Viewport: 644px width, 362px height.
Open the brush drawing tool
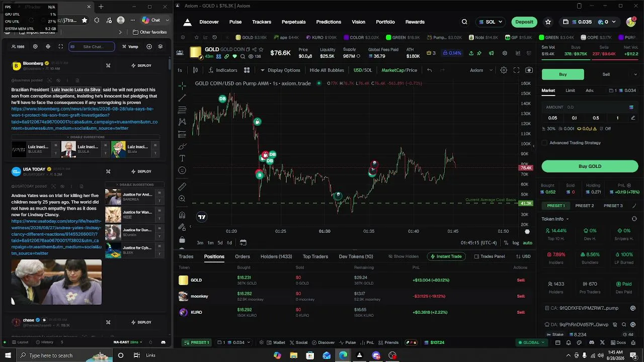point(182,146)
